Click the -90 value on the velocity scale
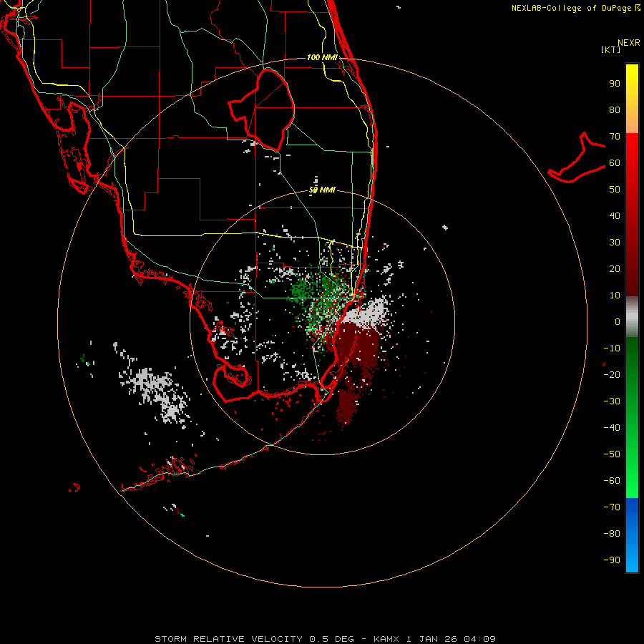This screenshot has height=644, width=644. tap(612, 560)
